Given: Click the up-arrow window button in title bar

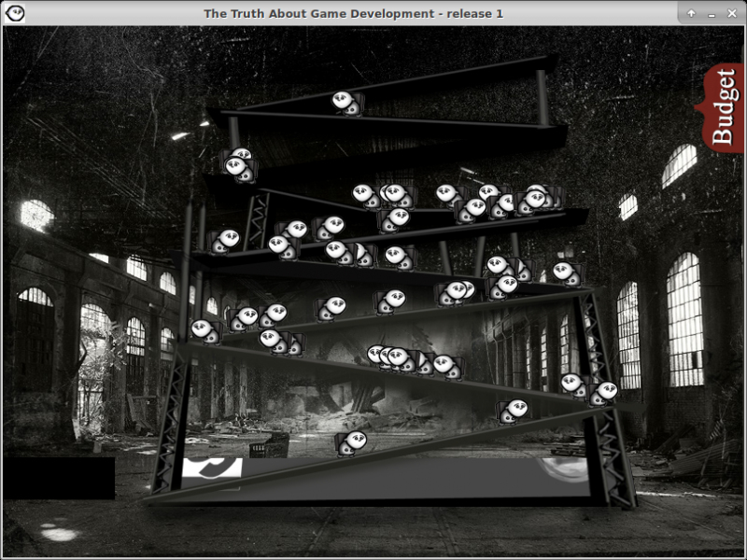Looking at the screenshot, I should [x=691, y=13].
